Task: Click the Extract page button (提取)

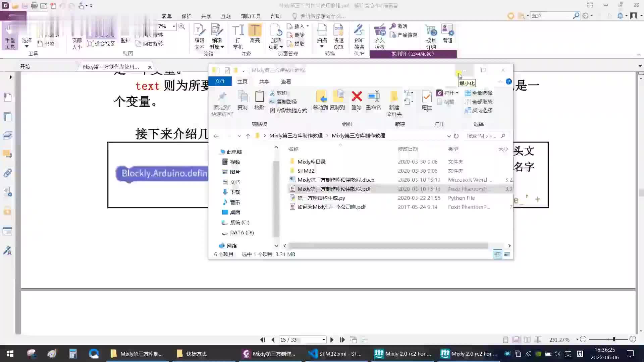Action: [x=296, y=44]
